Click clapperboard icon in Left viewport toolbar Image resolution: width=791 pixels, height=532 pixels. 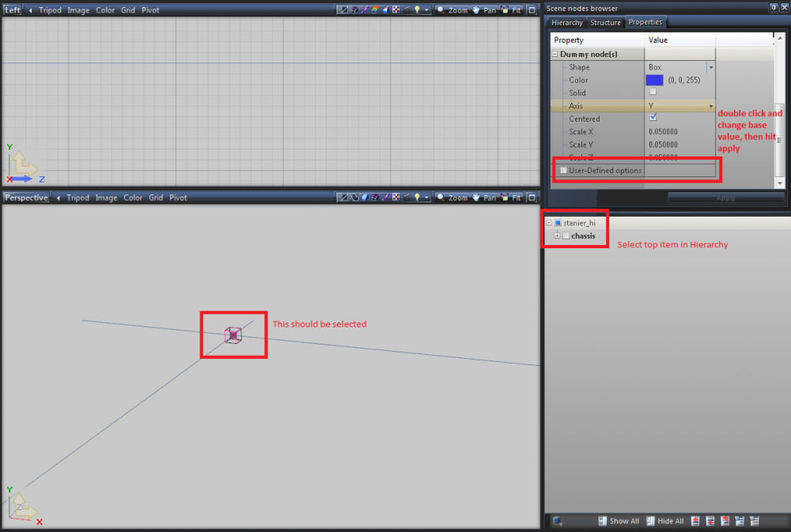(407, 10)
